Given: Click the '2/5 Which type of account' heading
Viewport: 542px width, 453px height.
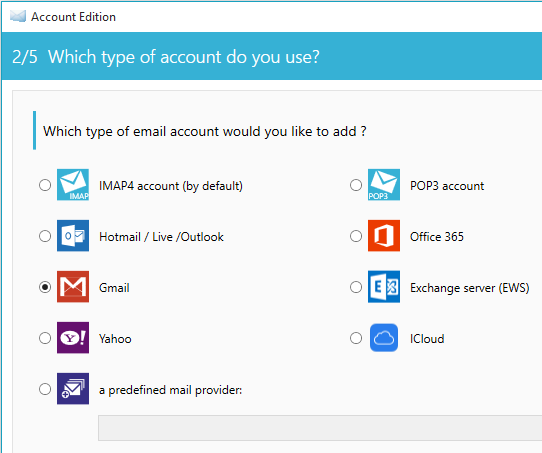Looking at the screenshot, I should (x=166, y=57).
